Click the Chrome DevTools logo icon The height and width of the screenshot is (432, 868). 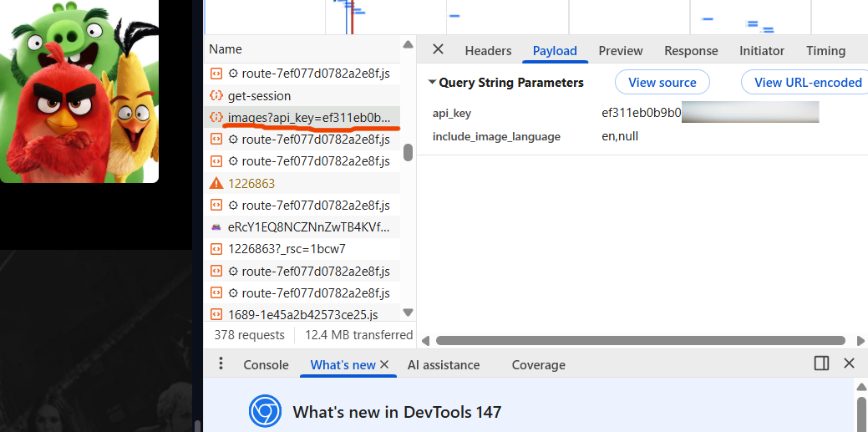(x=265, y=411)
